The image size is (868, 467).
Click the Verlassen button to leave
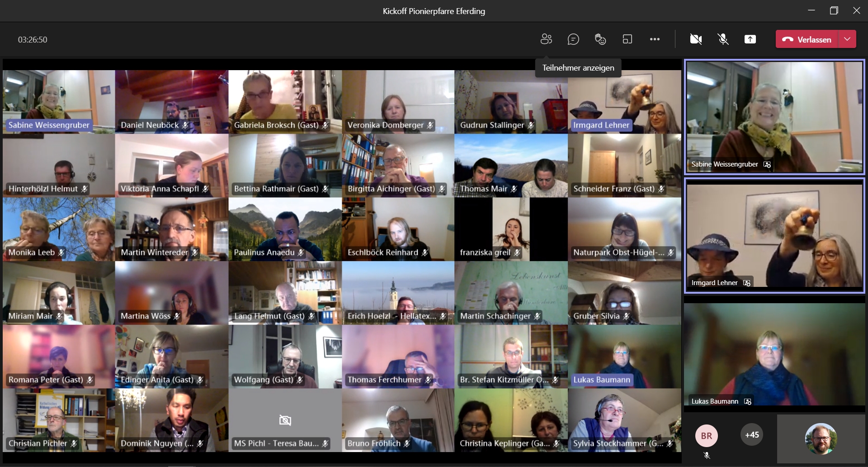[807, 39]
